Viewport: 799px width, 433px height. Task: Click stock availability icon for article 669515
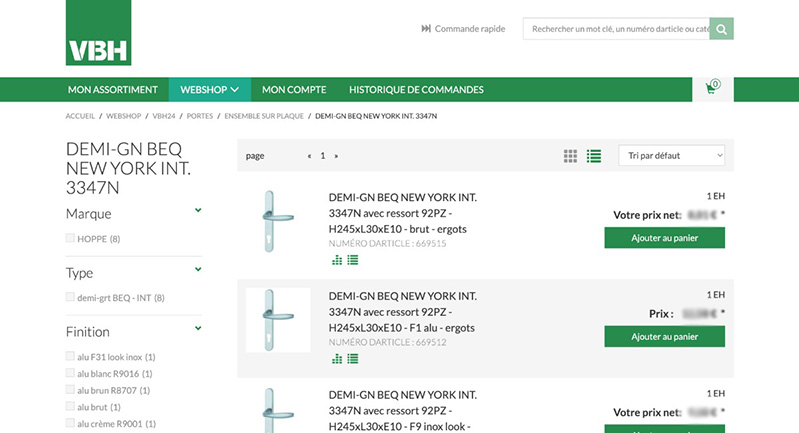[x=337, y=260]
